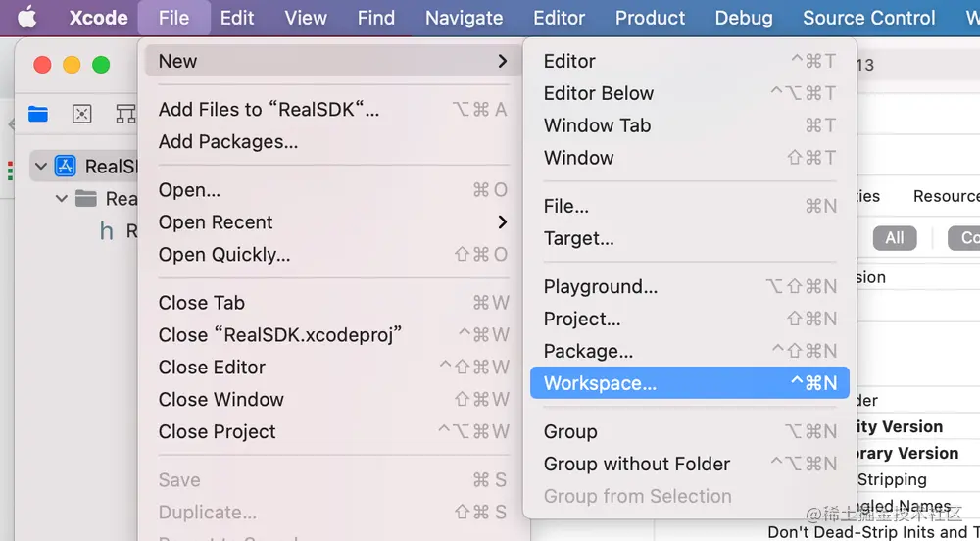Select Group without Folder item
This screenshot has height=541, width=980.
coord(689,465)
